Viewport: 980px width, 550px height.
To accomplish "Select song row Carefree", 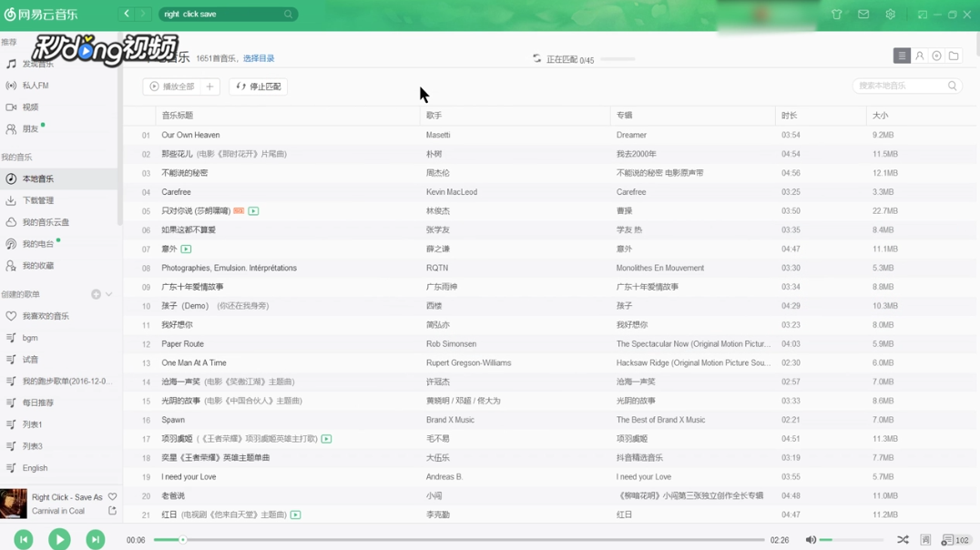I will 550,192.
